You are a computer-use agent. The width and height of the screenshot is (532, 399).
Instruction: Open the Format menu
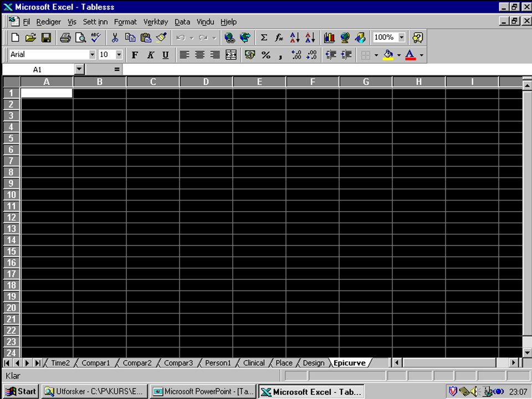[x=125, y=22]
